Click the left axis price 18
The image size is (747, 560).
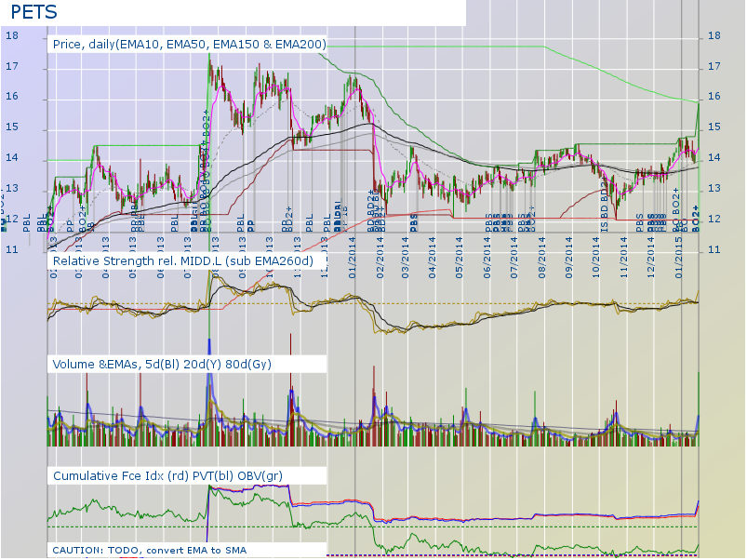click(12, 35)
